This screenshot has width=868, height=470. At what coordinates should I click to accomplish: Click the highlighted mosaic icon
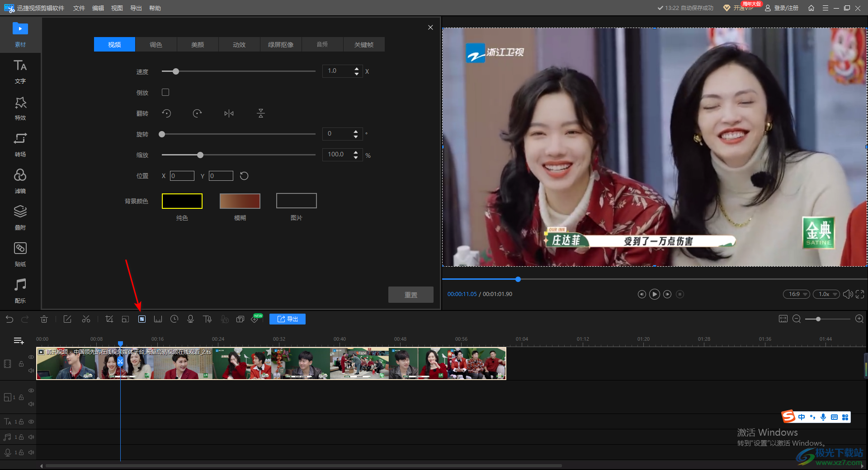(x=142, y=319)
